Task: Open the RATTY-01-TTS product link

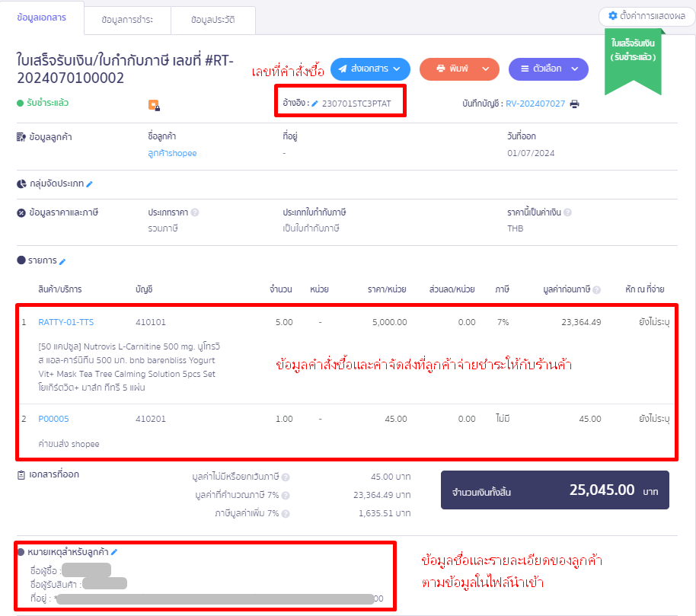Action: (65, 322)
